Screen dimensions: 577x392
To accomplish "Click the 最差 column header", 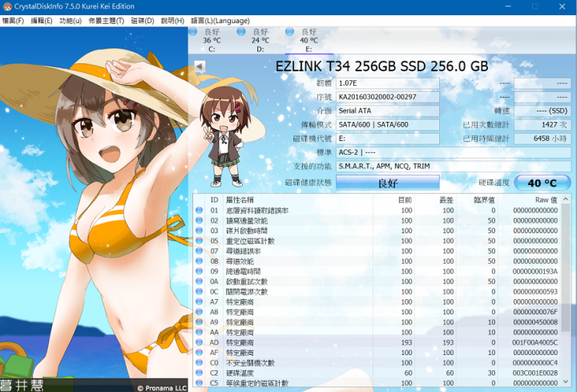I will (435, 200).
